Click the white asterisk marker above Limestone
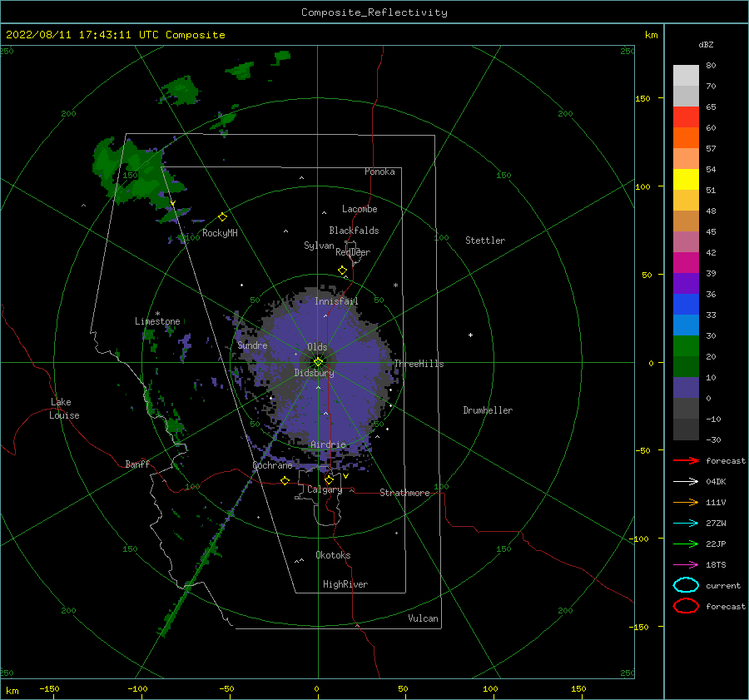The image size is (749, 700). point(157,314)
